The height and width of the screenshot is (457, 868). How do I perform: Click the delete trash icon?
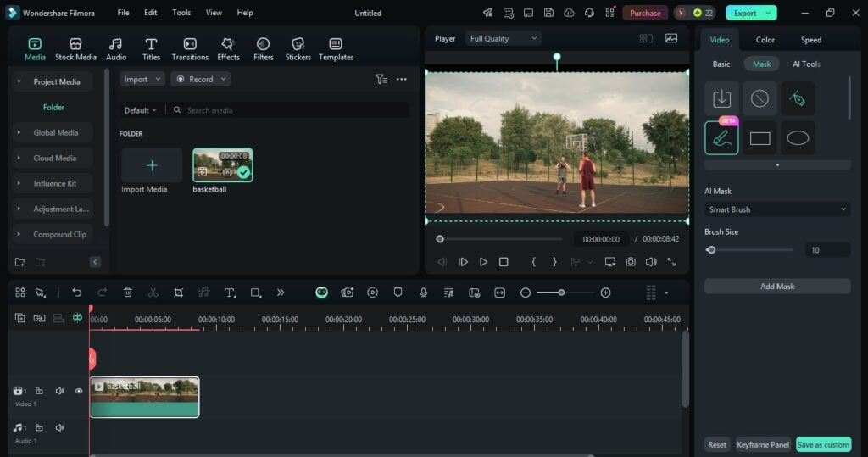coord(128,293)
